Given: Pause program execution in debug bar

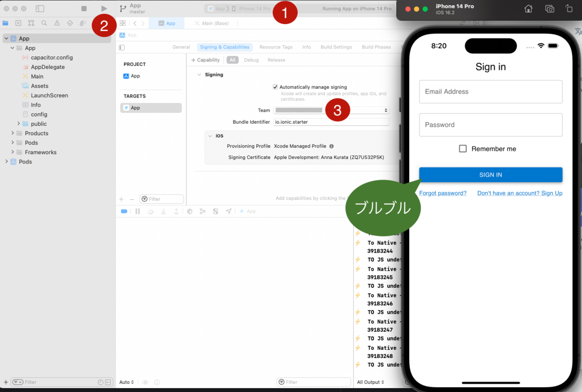Looking at the screenshot, I should (138, 211).
